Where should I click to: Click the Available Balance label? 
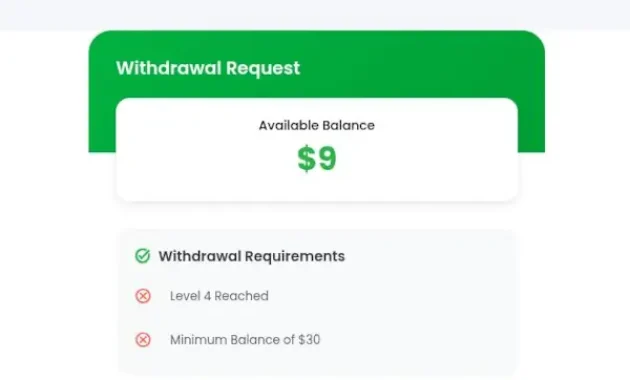317,125
